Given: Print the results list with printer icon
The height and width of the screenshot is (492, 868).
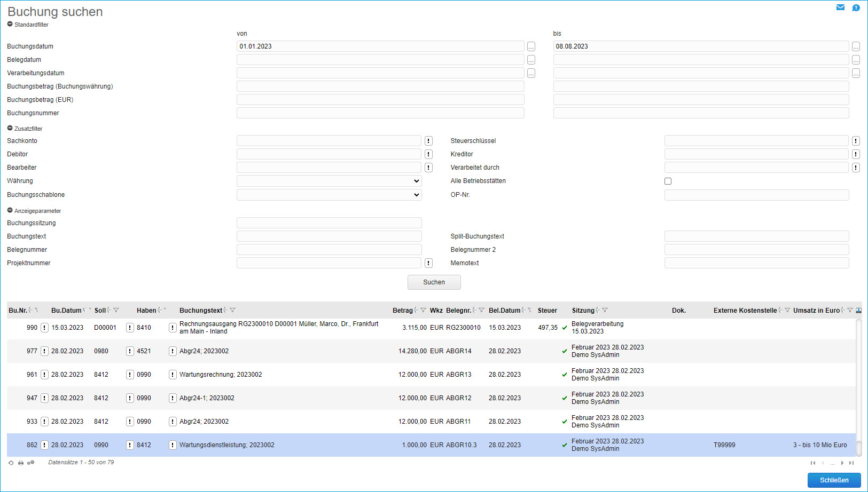Looking at the screenshot, I should pos(21,463).
